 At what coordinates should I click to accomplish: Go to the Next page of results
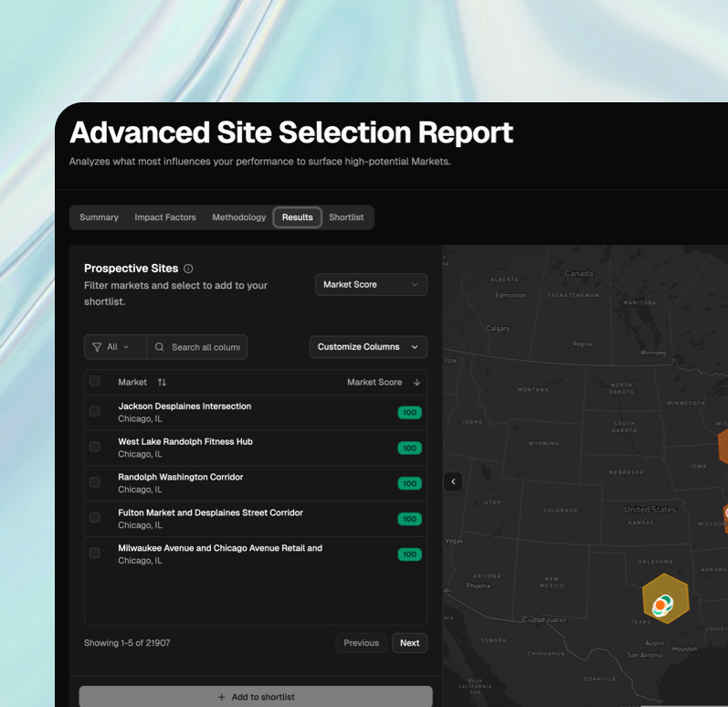click(409, 643)
